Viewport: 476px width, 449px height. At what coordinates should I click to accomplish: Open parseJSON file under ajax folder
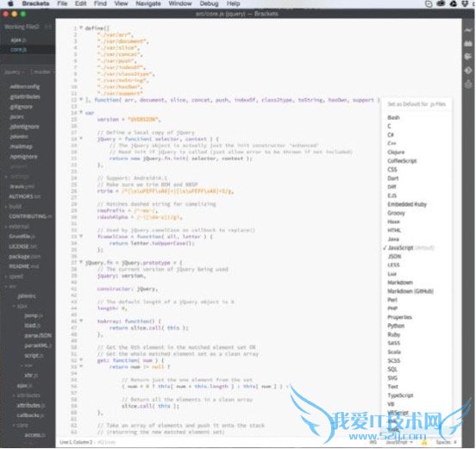pyautogui.click(x=38, y=335)
